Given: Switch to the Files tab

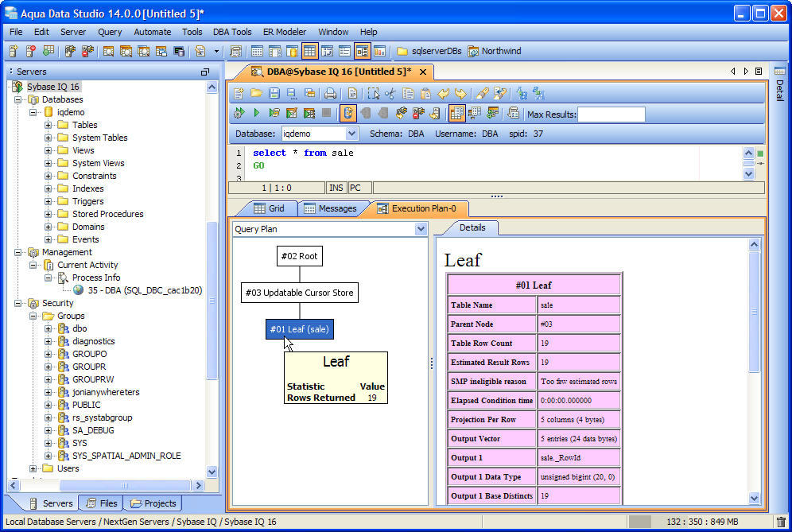Looking at the screenshot, I should (103, 503).
